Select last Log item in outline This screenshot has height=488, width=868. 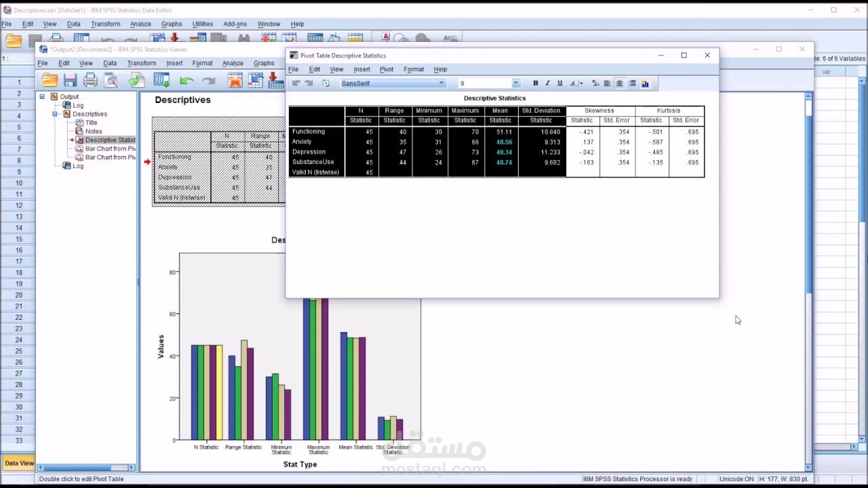[x=78, y=166]
